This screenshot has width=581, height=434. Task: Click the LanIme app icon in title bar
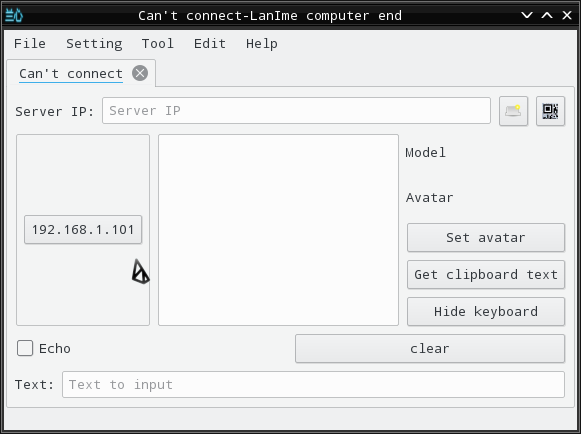point(14,15)
